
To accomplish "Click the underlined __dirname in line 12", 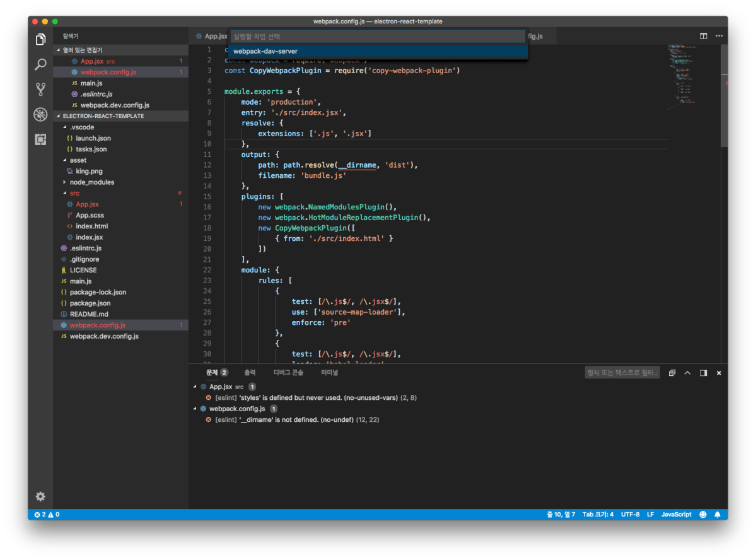I will pos(357,165).
